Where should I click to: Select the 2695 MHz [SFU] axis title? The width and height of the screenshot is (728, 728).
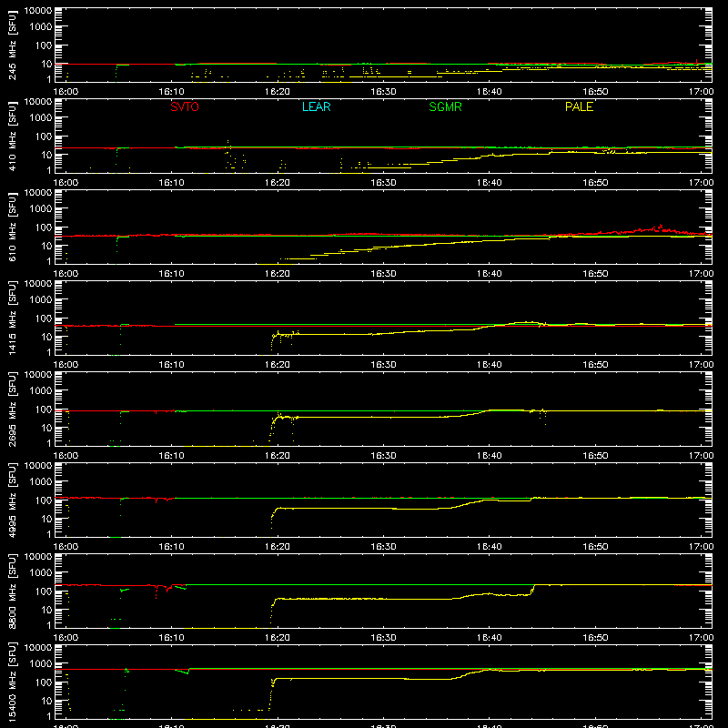point(13,409)
